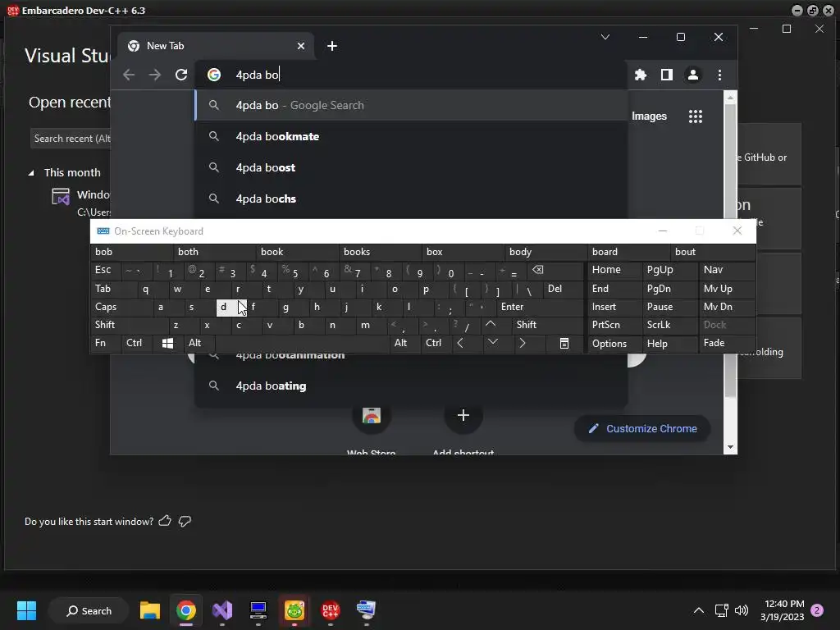
Task: Open Windows Start menu
Action: tap(26, 610)
